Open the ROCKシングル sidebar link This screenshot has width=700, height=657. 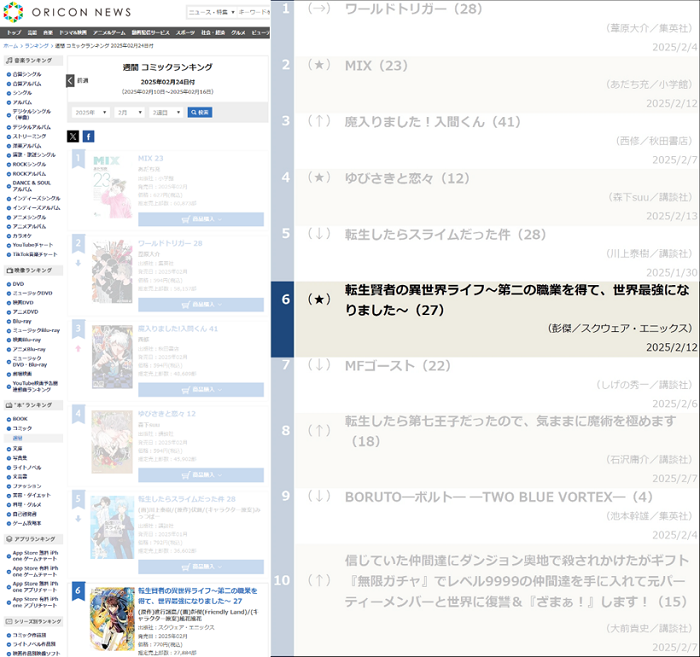pyautogui.click(x=29, y=164)
